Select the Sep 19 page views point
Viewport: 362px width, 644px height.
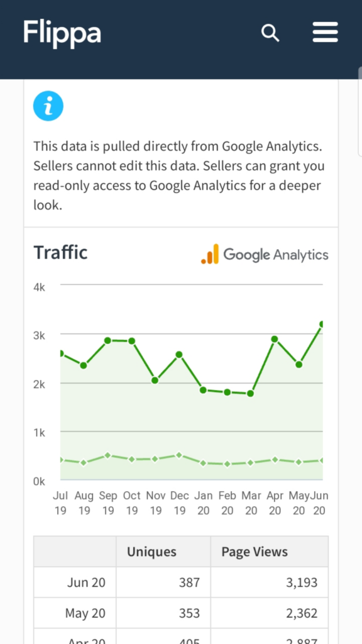click(107, 340)
